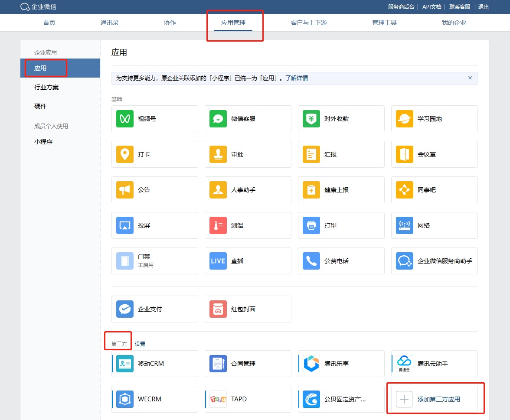The image size is (510, 420).
Task: Switch to the 通讯录 tab
Action: click(109, 23)
